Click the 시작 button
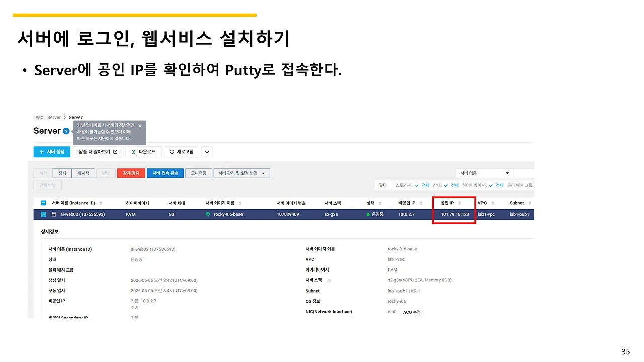This screenshot has width=644, height=362. [43, 173]
